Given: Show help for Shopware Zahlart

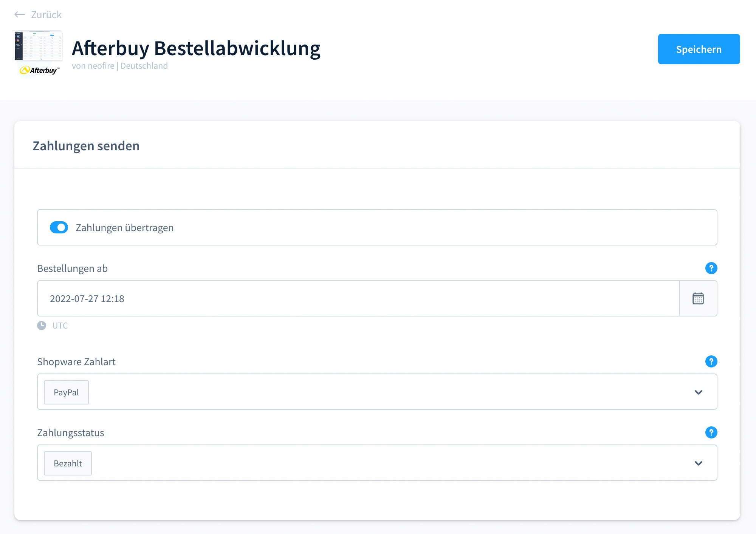Looking at the screenshot, I should coord(711,361).
